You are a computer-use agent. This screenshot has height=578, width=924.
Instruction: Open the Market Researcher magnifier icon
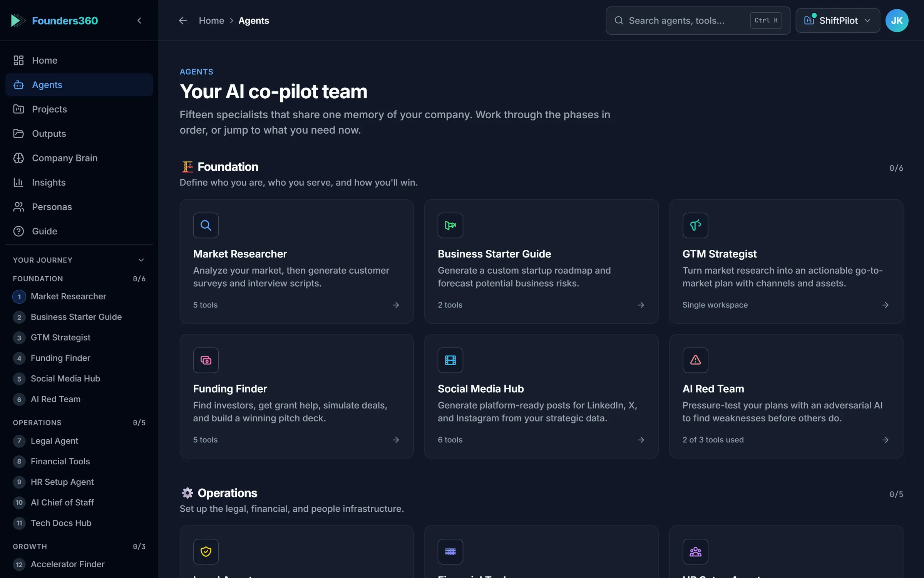(206, 225)
